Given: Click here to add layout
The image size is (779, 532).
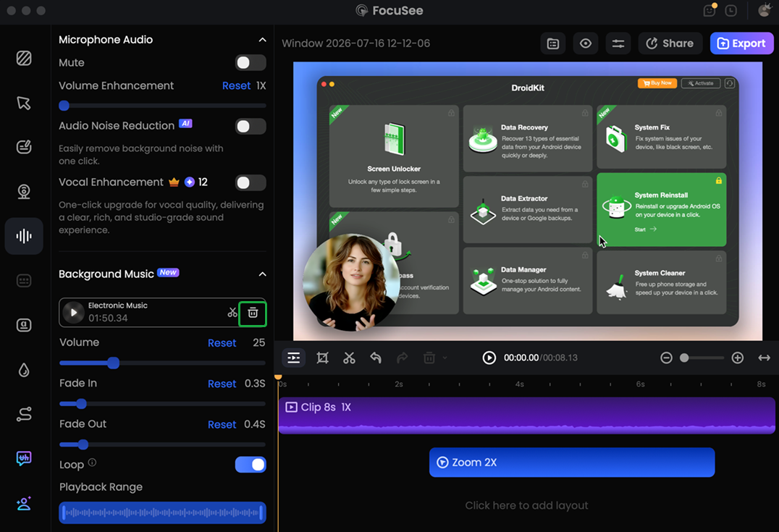Looking at the screenshot, I should 526,506.
